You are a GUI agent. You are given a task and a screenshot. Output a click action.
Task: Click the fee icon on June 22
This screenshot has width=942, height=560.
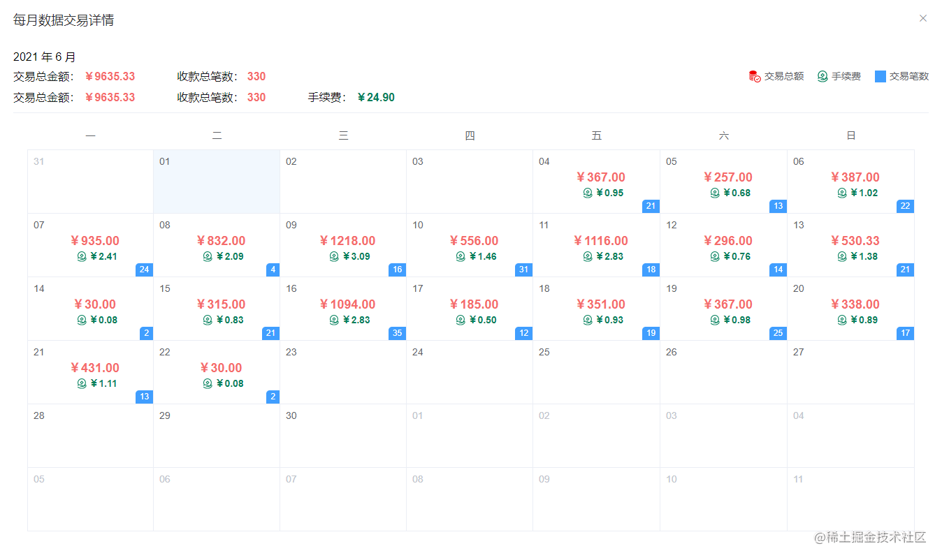coord(207,383)
